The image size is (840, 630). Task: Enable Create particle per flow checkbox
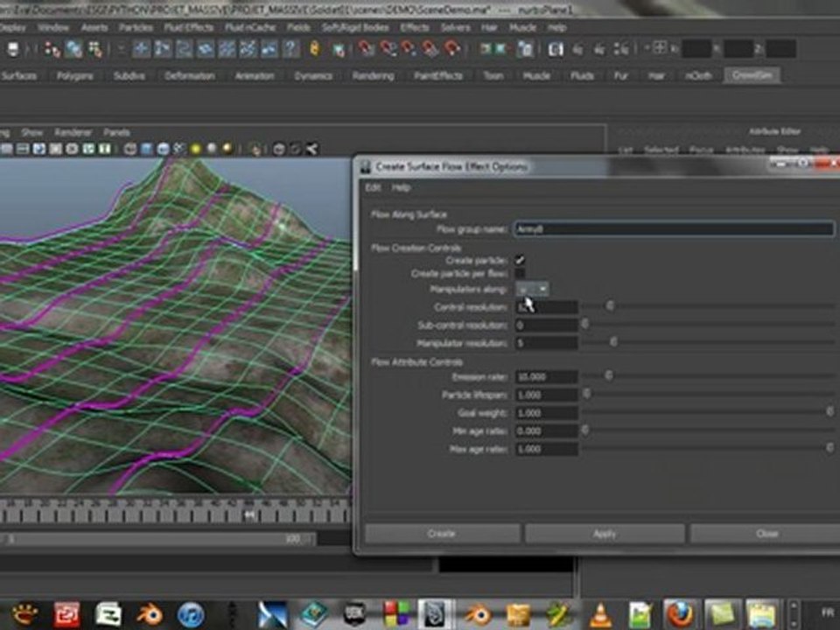coord(520,274)
